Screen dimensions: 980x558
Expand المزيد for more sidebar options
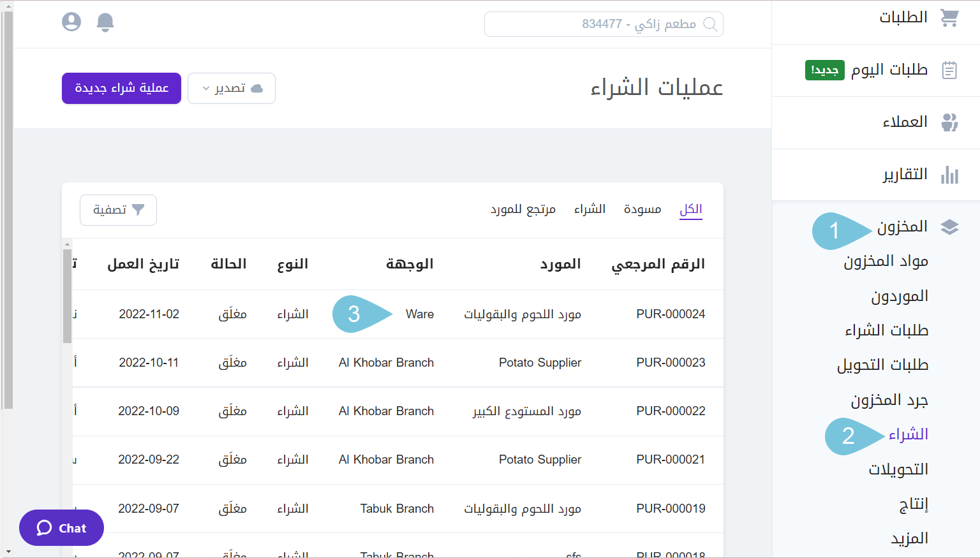click(x=910, y=538)
